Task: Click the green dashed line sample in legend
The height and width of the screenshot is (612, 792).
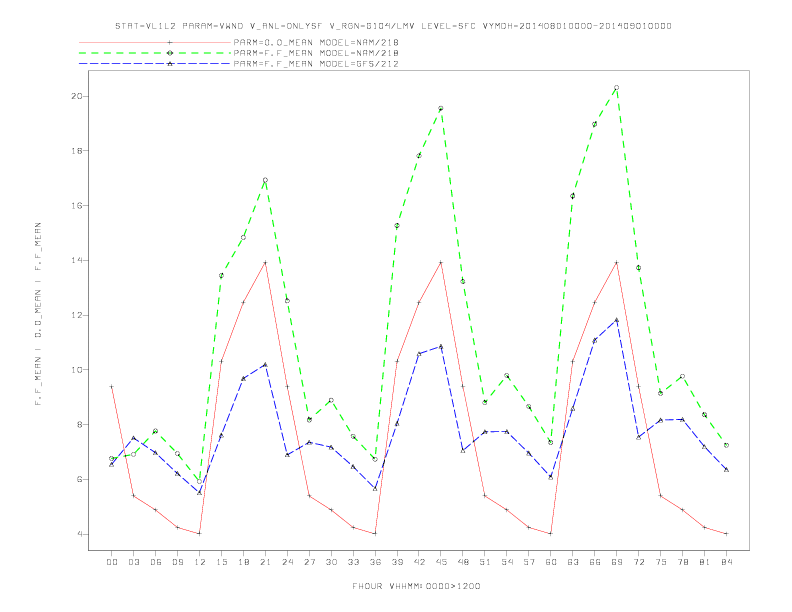Action: (155, 53)
